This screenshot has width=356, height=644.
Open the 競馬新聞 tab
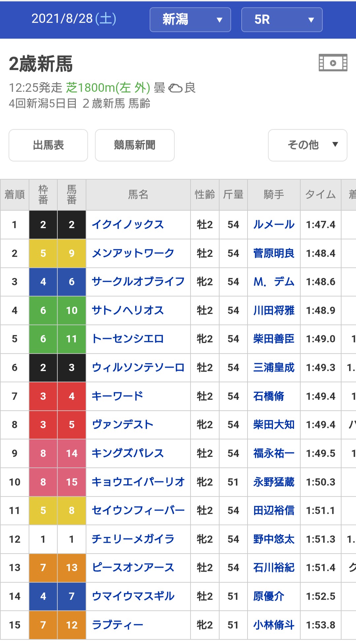(134, 145)
